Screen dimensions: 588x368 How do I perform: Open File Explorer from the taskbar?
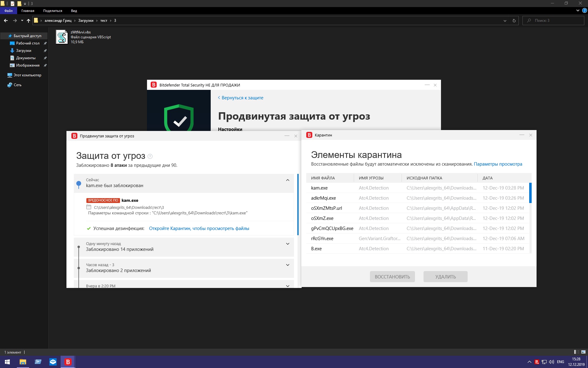[x=23, y=362]
